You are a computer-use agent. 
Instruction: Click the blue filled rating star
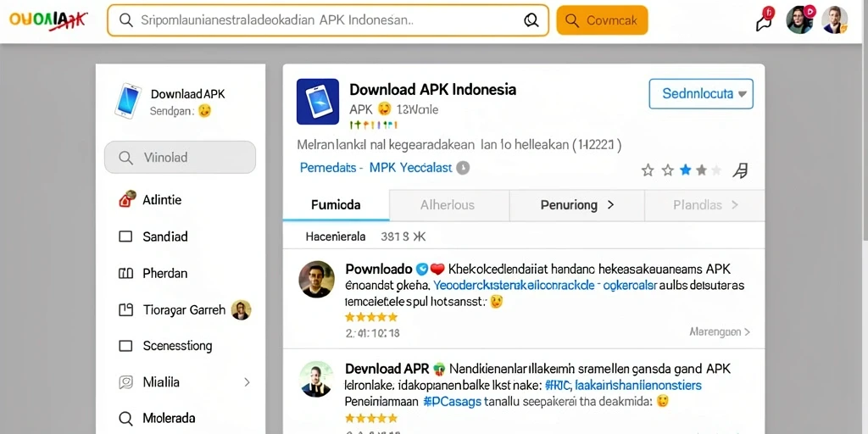685,170
